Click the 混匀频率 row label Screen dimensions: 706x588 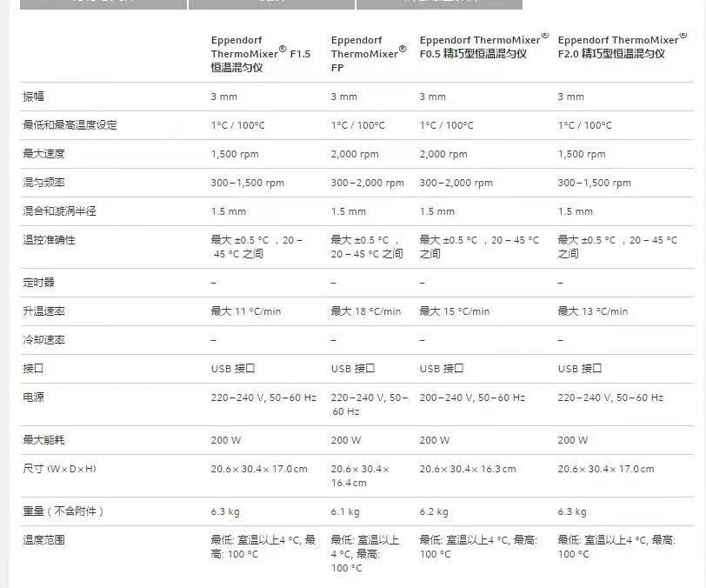coord(43,183)
